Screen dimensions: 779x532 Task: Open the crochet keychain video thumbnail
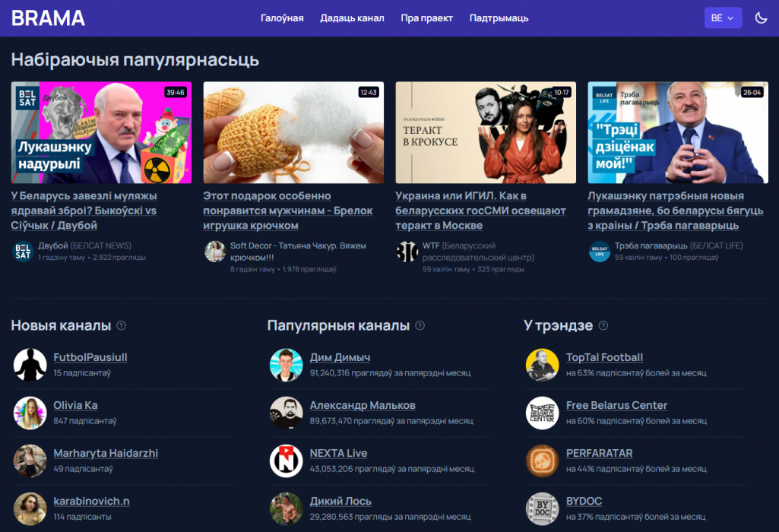click(293, 133)
